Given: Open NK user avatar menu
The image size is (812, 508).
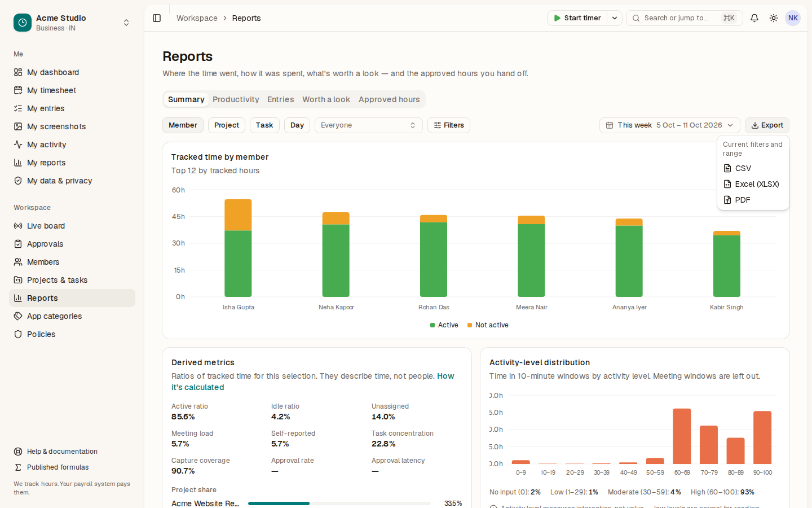Looking at the screenshot, I should (x=793, y=18).
